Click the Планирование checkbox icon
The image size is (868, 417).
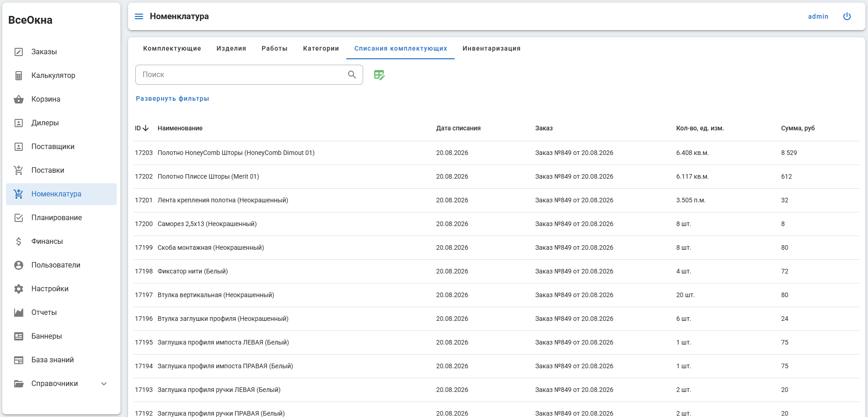tap(19, 218)
